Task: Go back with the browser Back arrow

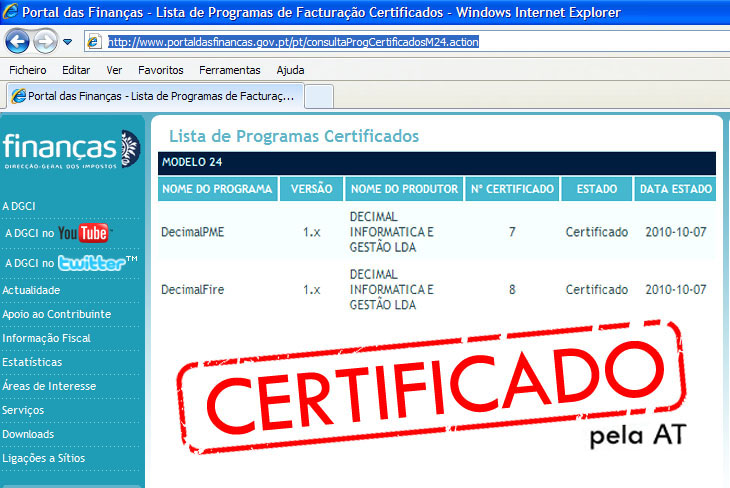Action: pyautogui.click(x=17, y=41)
